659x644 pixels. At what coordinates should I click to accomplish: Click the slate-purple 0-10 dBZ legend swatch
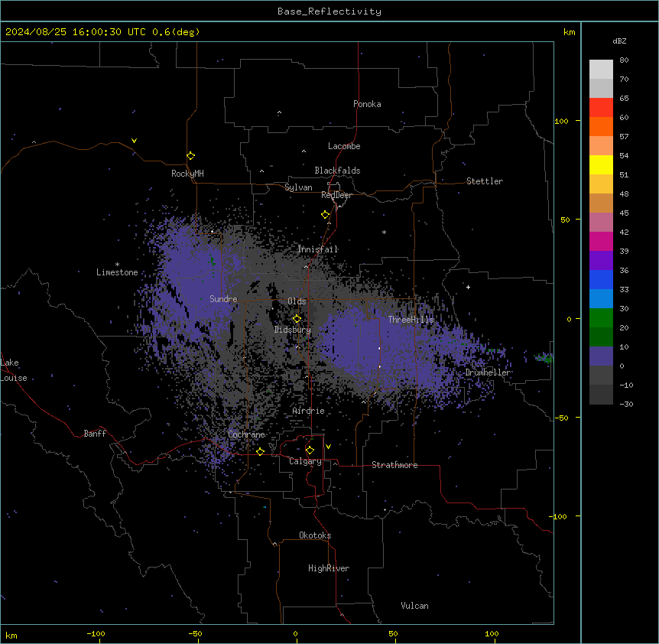pos(601,356)
